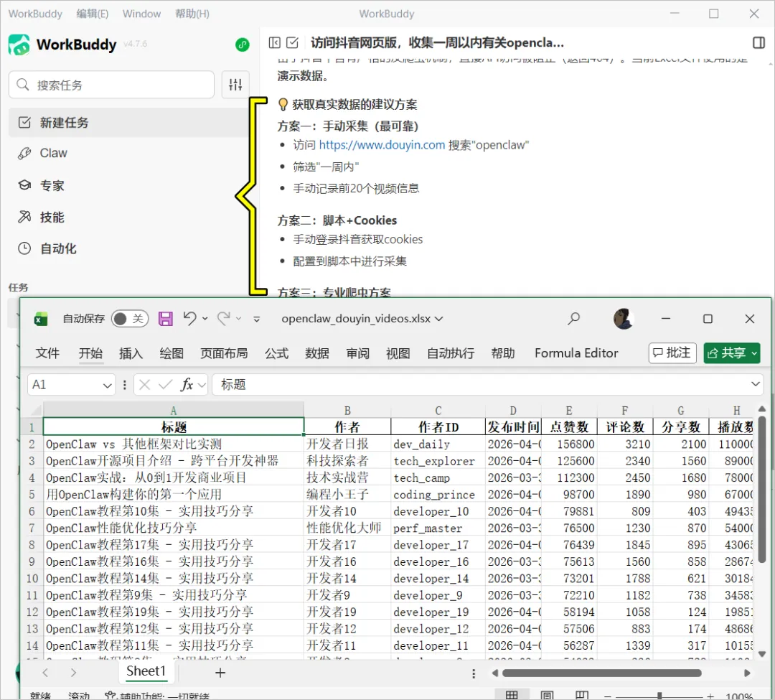Viewport: 775px width, 700px height.
Task: Click the task checklist icon in WorkBuddy header
Action: tap(293, 43)
